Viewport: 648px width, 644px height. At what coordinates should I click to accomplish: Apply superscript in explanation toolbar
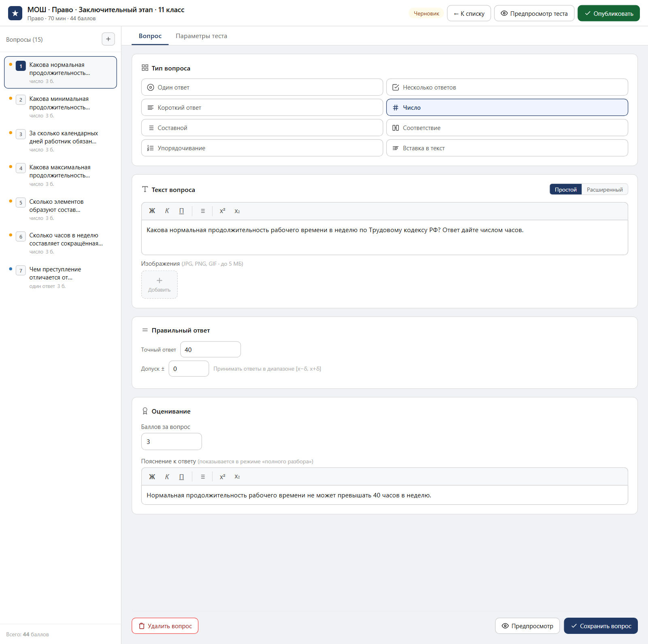click(x=222, y=477)
